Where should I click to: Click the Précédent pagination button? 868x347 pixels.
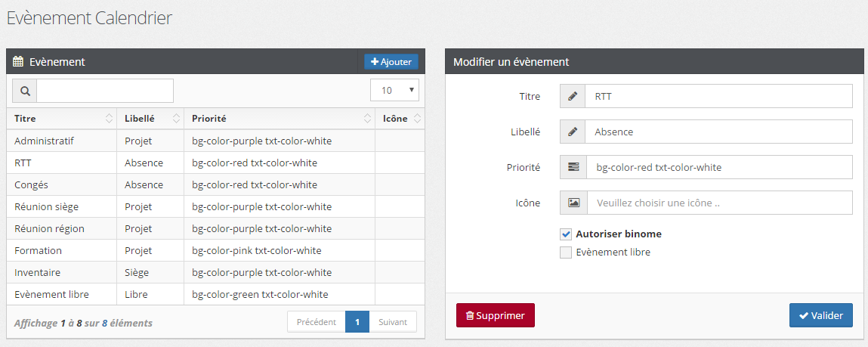[316, 322]
